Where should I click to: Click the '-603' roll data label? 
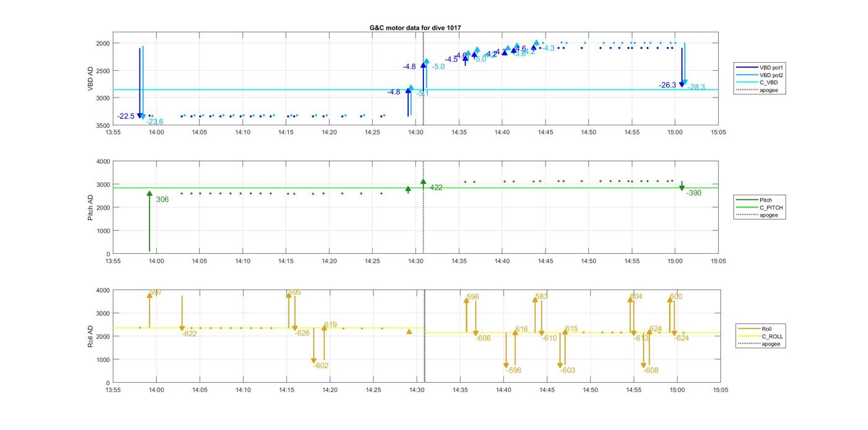(568, 370)
